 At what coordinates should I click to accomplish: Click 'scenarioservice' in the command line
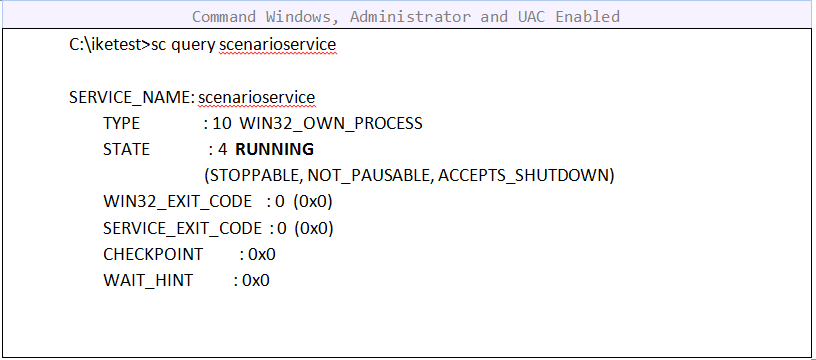[277, 45]
